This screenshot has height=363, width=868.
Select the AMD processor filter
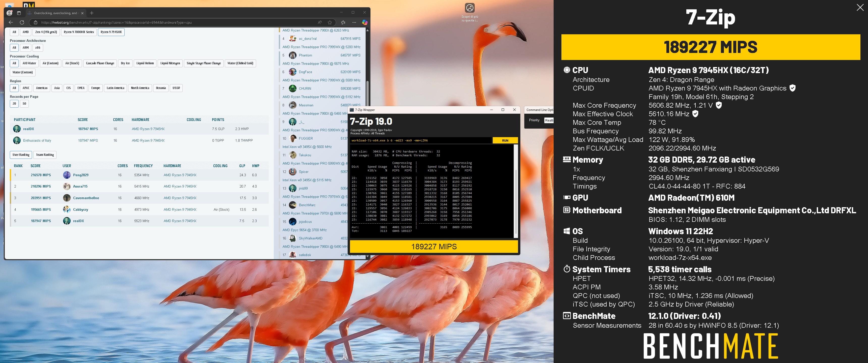[25, 32]
